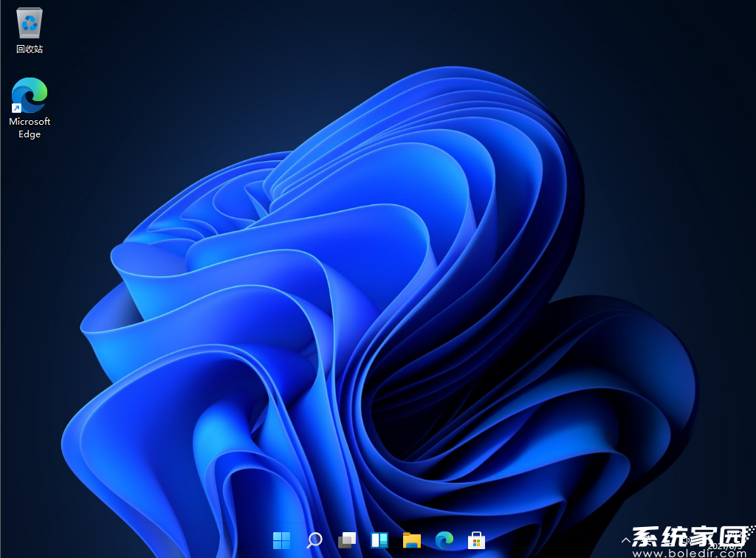Screen dimensions: 756x558
Task: Launch File Explorer from the taskbar
Action: (x=412, y=540)
